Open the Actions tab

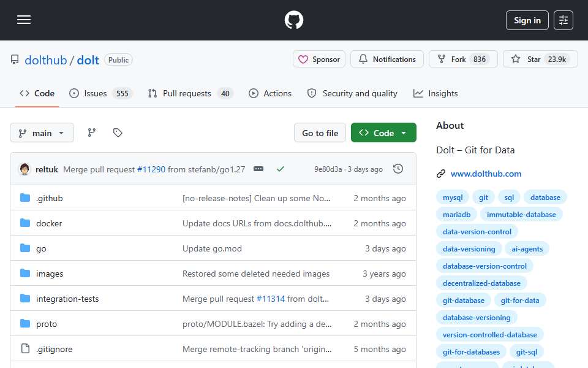(270, 93)
